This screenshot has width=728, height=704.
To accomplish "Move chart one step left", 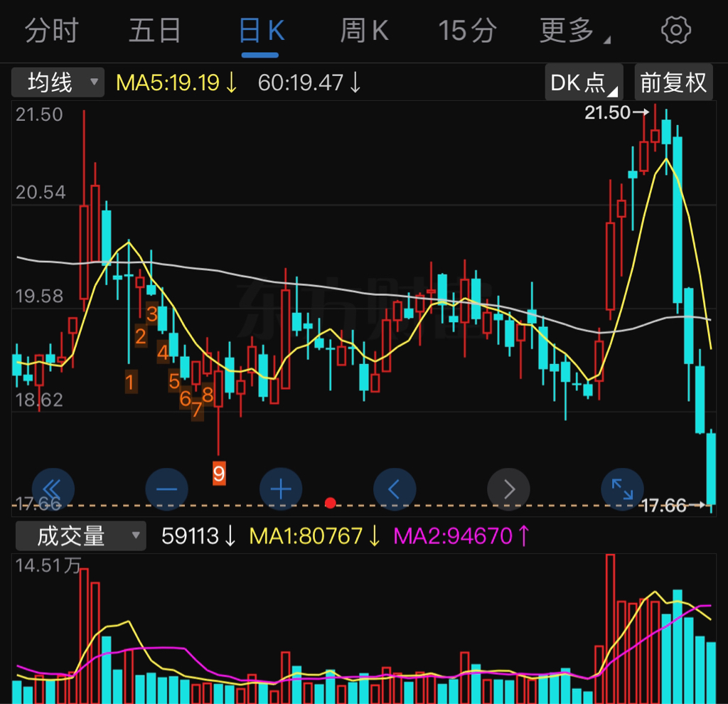I will coord(395,489).
